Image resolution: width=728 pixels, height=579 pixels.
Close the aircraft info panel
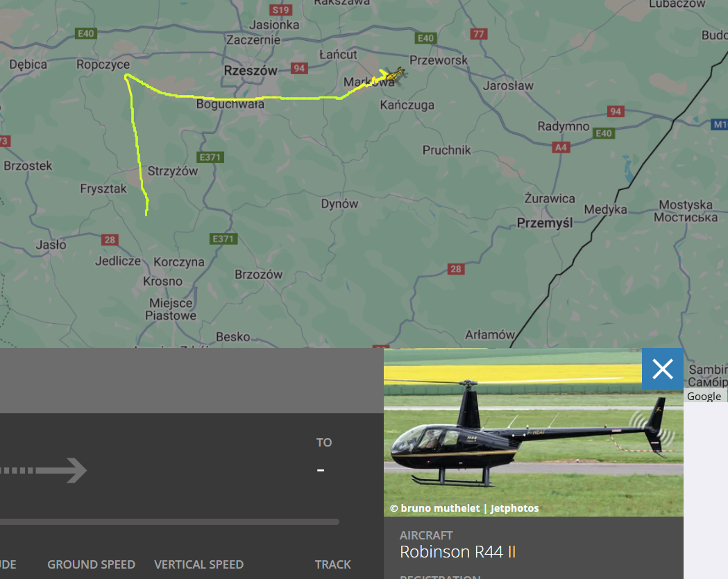[663, 370]
